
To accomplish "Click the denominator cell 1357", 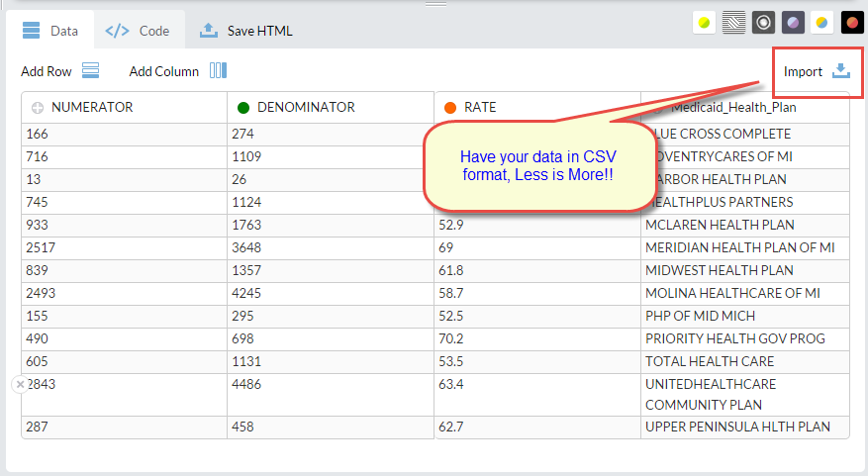I will pos(331,270).
